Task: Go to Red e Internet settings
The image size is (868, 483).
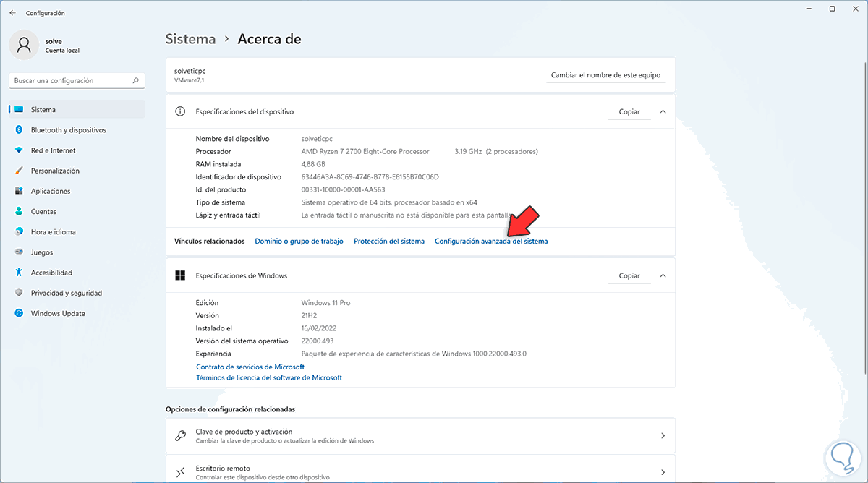Action: tap(77, 150)
